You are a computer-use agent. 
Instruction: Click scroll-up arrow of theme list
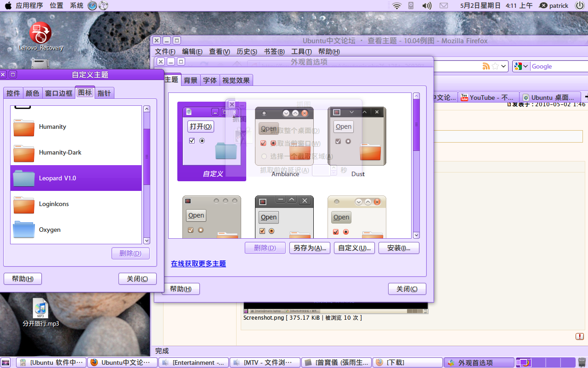coord(416,96)
